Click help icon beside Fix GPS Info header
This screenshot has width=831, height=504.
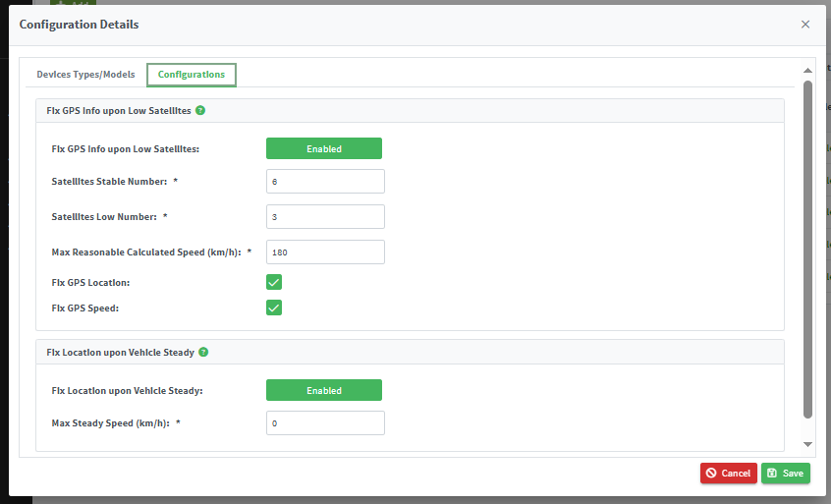200,111
